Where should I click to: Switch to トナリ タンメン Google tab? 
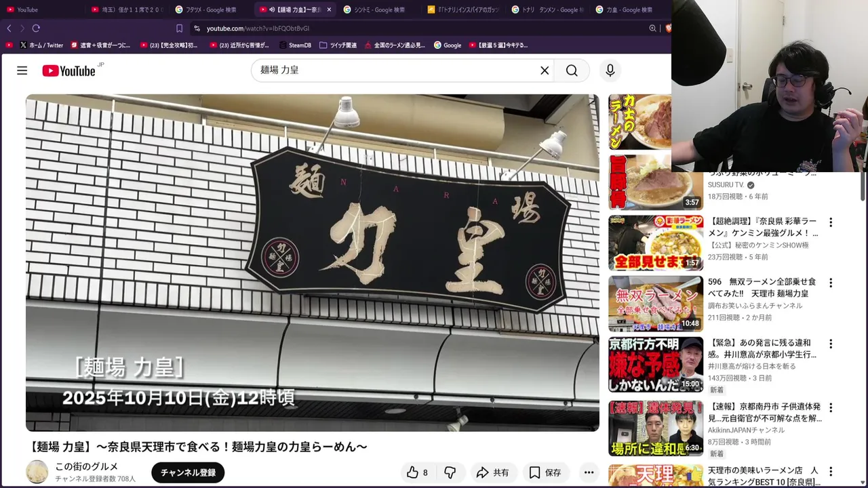click(547, 9)
